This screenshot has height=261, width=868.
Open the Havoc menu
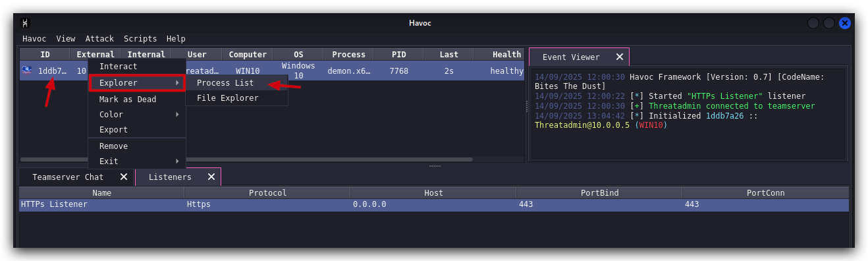pos(34,39)
